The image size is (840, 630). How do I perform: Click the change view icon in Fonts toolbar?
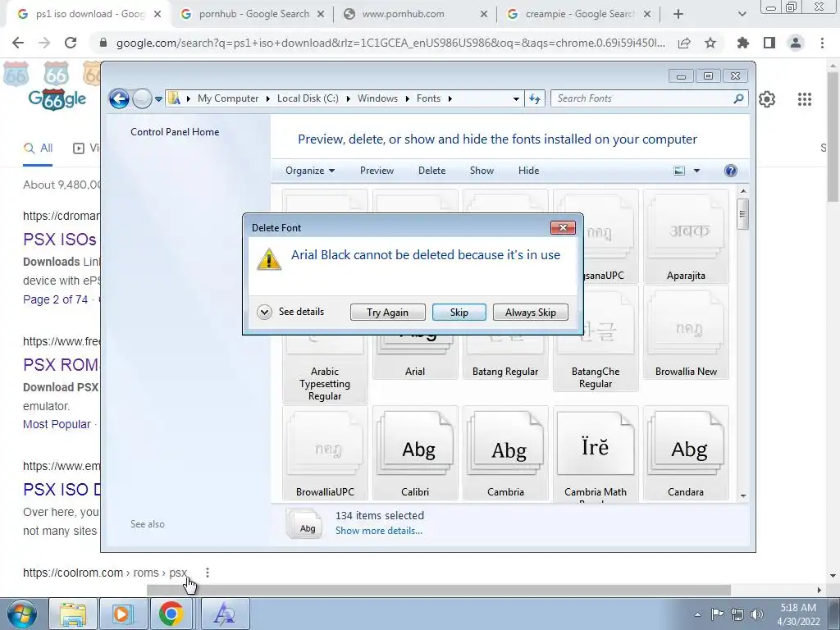[679, 171]
